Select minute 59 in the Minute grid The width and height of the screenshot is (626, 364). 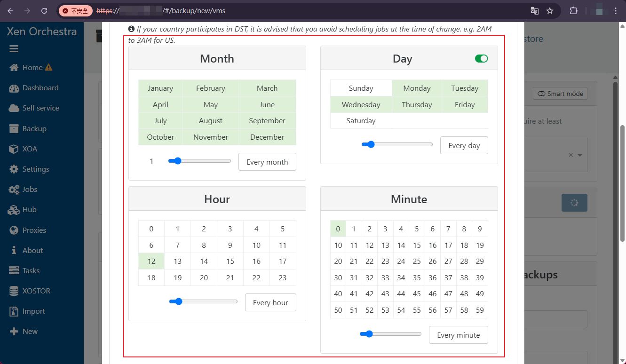click(480, 310)
